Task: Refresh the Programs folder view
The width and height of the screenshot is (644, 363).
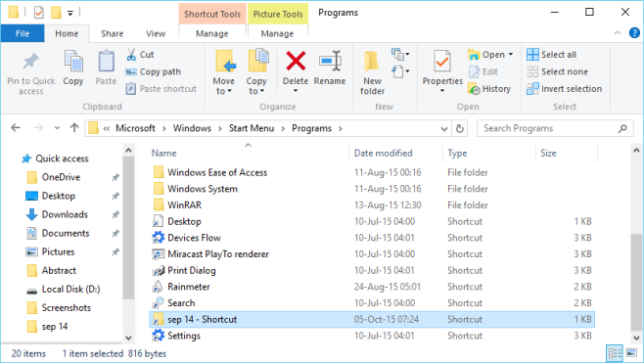Action: pyautogui.click(x=460, y=128)
